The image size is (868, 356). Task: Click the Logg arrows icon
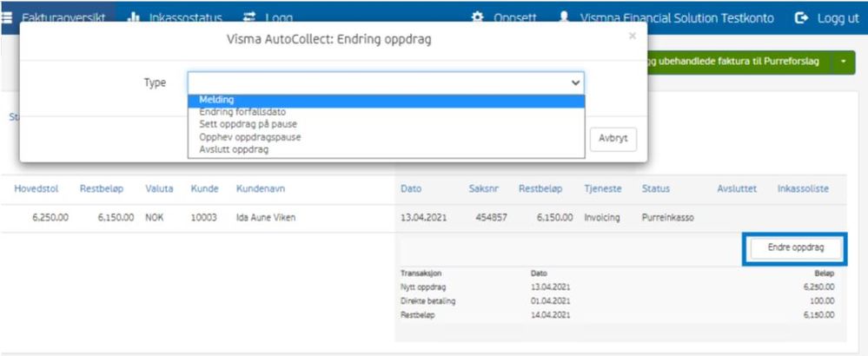[249, 17]
